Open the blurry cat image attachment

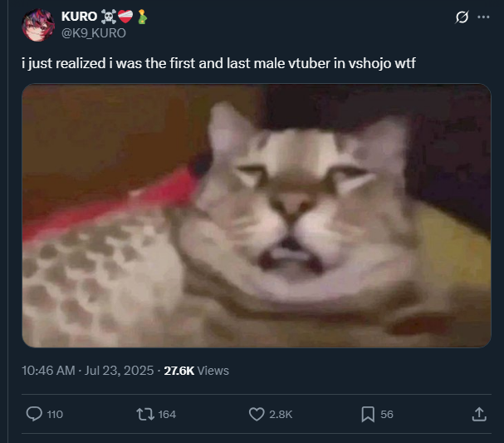257,215
